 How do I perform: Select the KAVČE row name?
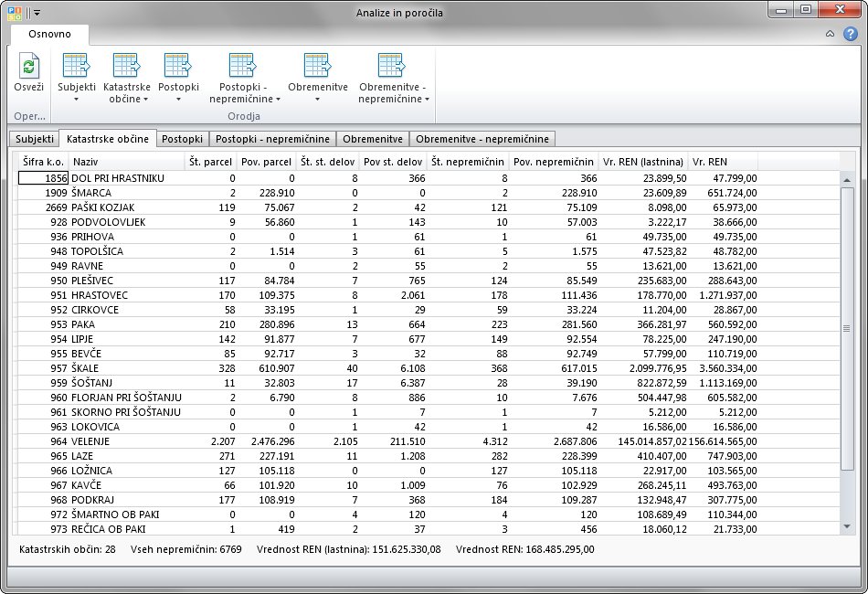87,485
